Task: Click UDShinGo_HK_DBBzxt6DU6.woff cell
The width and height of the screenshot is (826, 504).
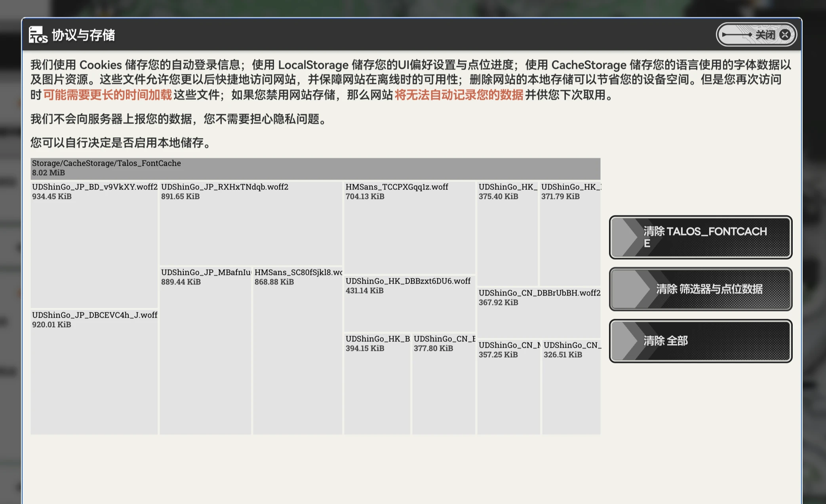Action: (409, 304)
